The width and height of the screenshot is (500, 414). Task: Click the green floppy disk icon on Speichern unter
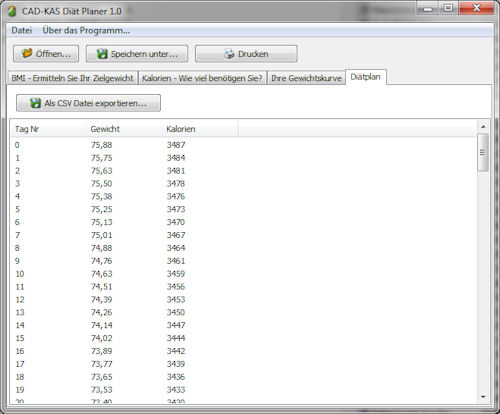tap(102, 54)
